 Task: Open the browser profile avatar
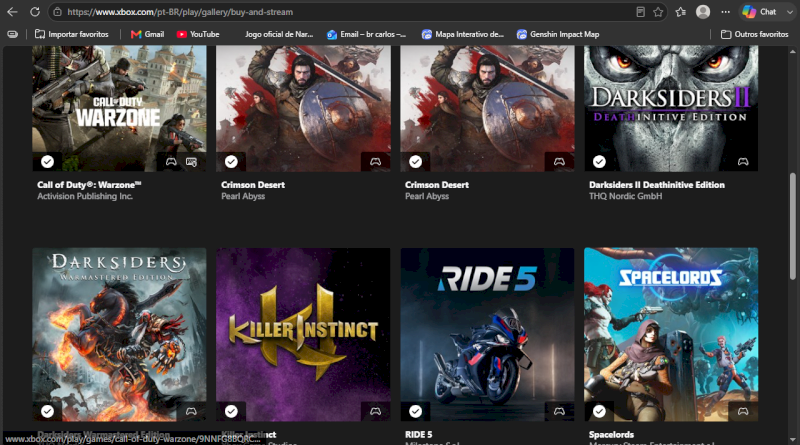tap(703, 12)
